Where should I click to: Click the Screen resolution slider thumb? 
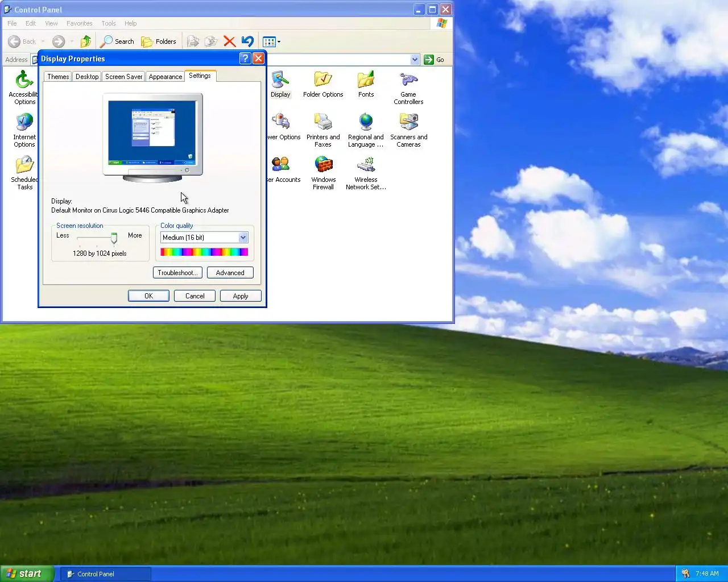114,238
